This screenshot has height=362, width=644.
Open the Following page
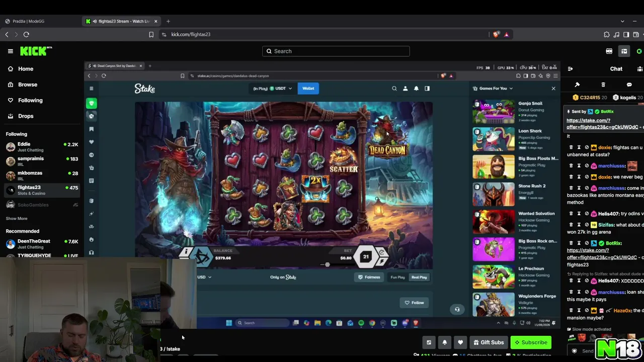[x=25, y=100]
